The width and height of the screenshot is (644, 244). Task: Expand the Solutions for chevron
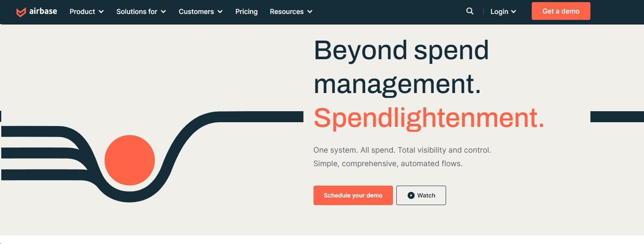pos(164,12)
